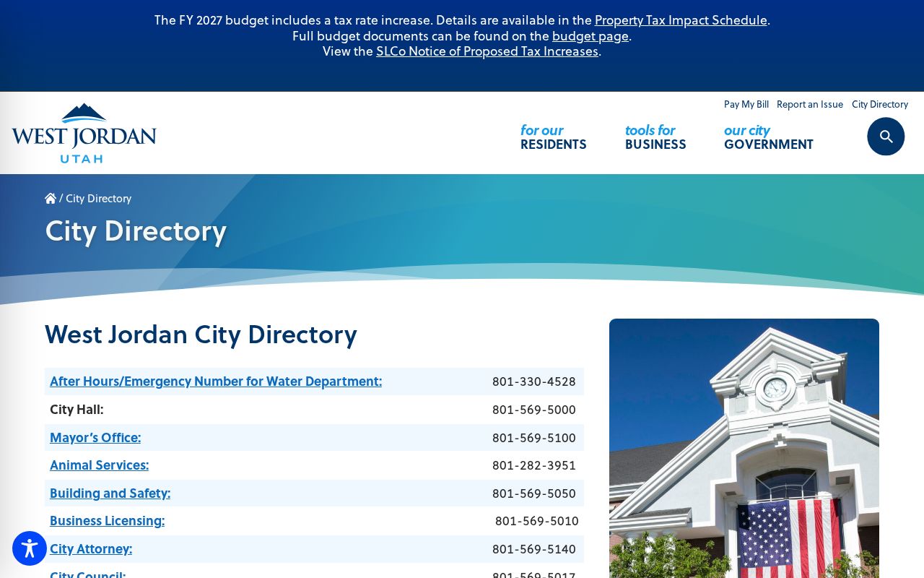This screenshot has width=924, height=578.
Task: Open City Directory top utility link
Action: (x=880, y=104)
